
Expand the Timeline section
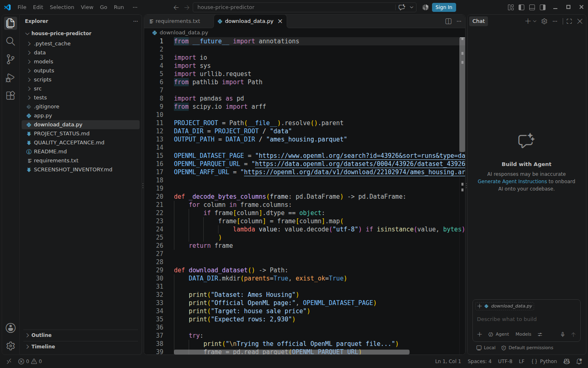click(x=80, y=347)
